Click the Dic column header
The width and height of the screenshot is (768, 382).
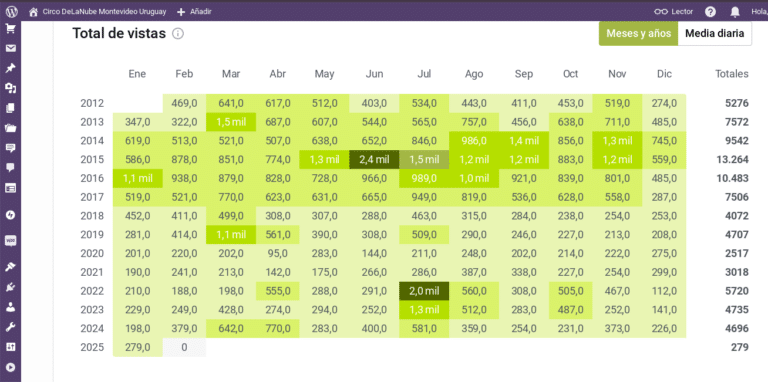(665, 74)
